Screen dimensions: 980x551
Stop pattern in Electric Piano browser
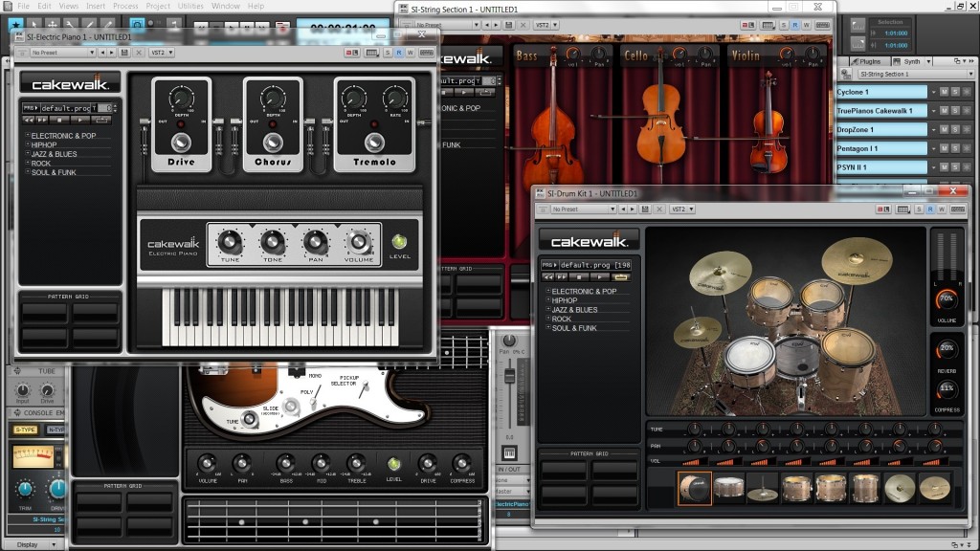click(59, 120)
